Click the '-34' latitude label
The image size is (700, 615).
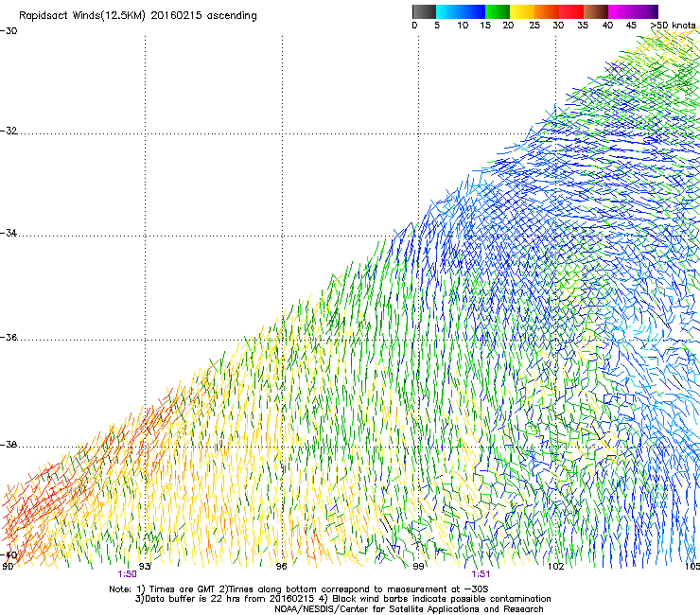9,233
